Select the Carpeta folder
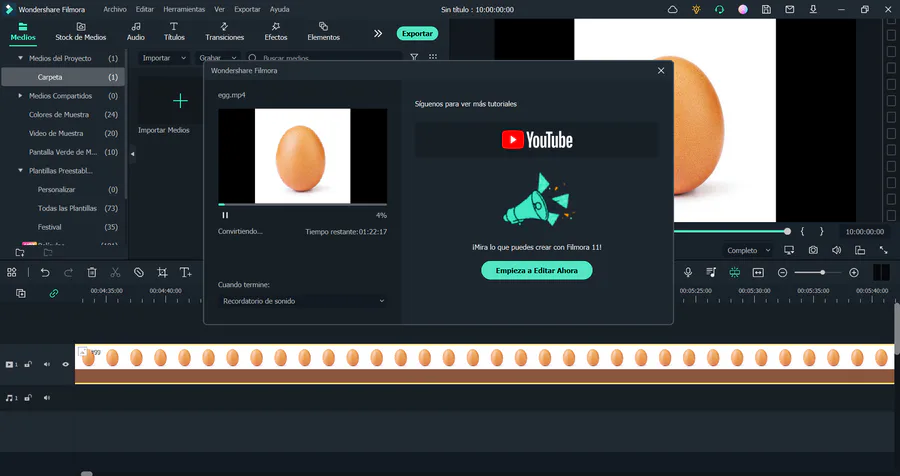Viewport: 900px width, 476px height. pyautogui.click(x=63, y=77)
